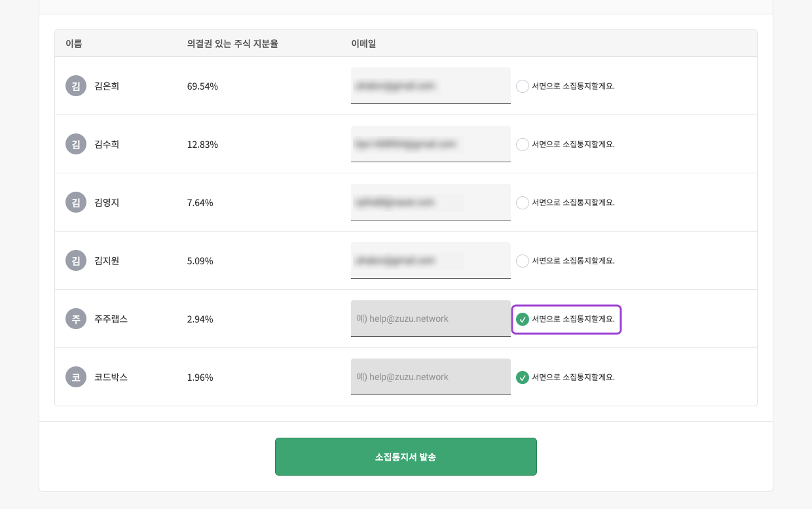812x509 pixels.
Task: Click 김은희's circular avatar icon
Action: click(75, 85)
